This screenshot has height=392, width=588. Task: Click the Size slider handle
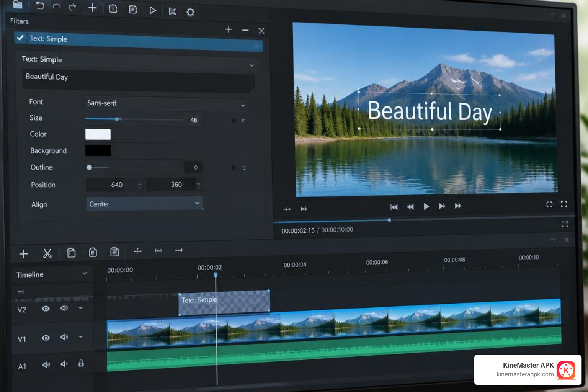(117, 119)
